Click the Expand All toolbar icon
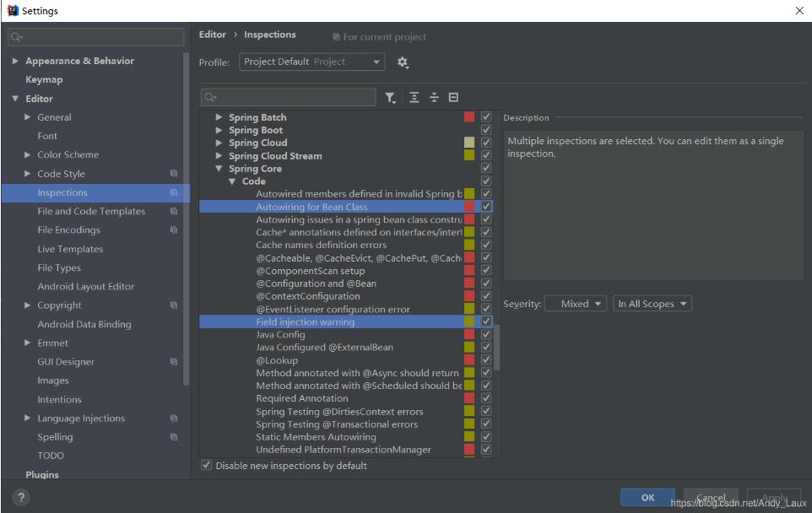This screenshot has height=513, width=812. pyautogui.click(x=414, y=98)
